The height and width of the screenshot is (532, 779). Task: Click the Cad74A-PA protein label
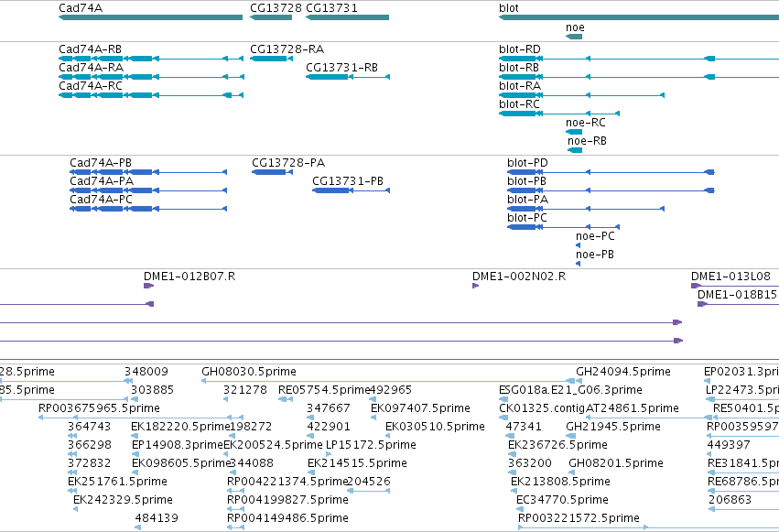pos(102,181)
